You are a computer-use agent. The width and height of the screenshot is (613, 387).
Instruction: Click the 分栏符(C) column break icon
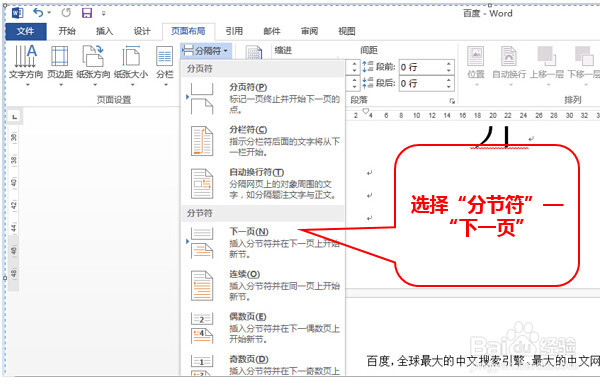point(202,141)
